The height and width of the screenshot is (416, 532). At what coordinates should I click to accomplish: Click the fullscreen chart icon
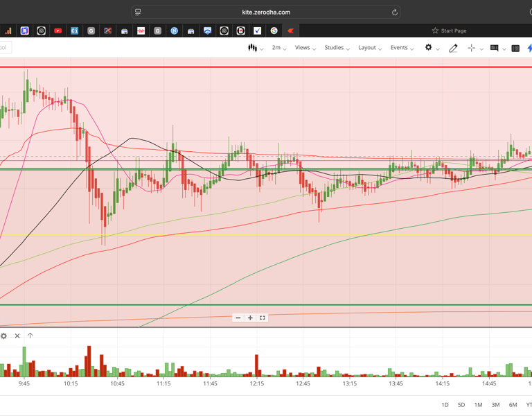pyautogui.click(x=263, y=318)
